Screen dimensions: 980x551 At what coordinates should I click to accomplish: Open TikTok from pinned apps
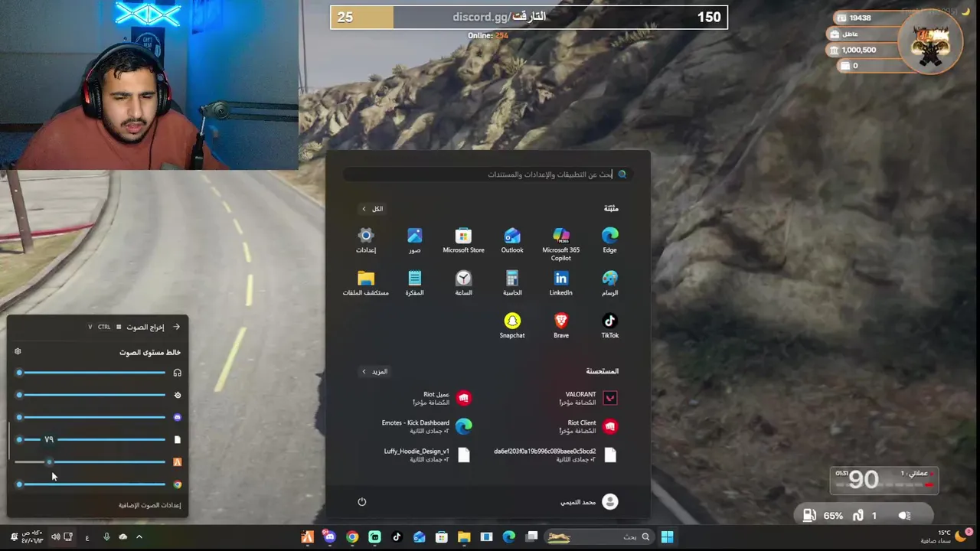pos(609,326)
